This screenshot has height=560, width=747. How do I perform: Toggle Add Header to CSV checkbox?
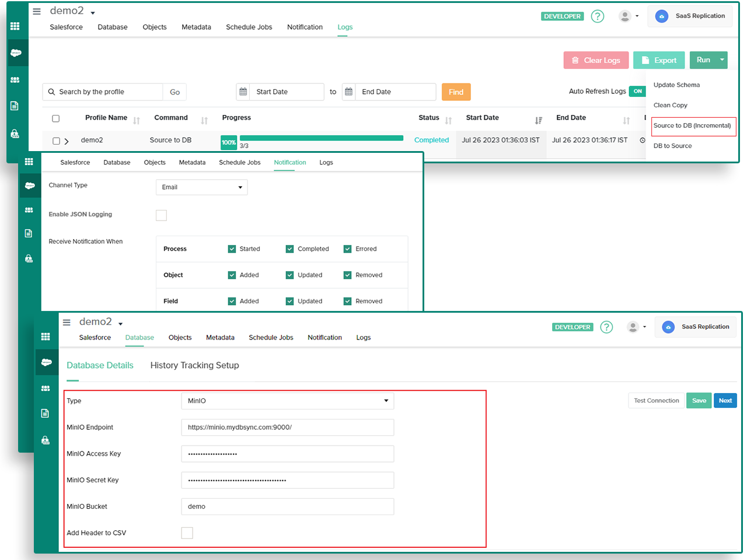[x=187, y=533]
